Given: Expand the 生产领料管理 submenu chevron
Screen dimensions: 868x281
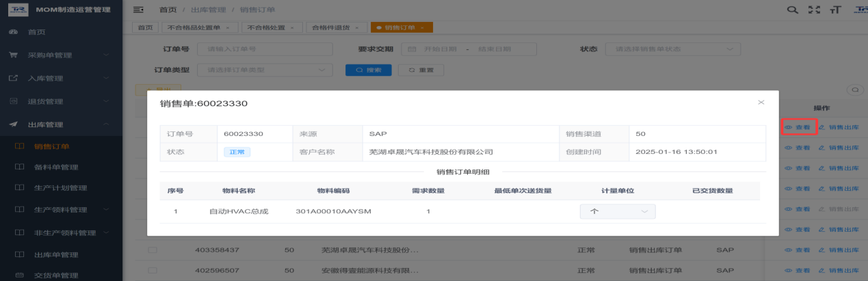Looking at the screenshot, I should point(105,209).
